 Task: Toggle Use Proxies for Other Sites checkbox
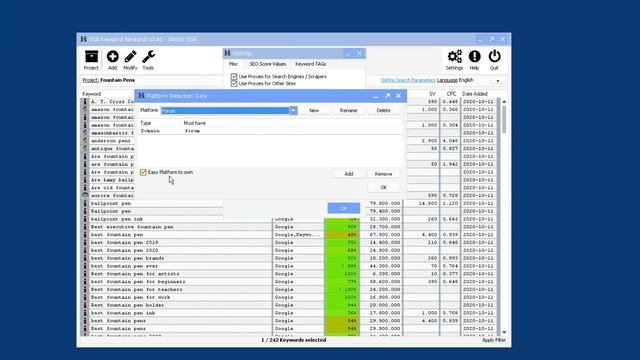click(x=234, y=83)
